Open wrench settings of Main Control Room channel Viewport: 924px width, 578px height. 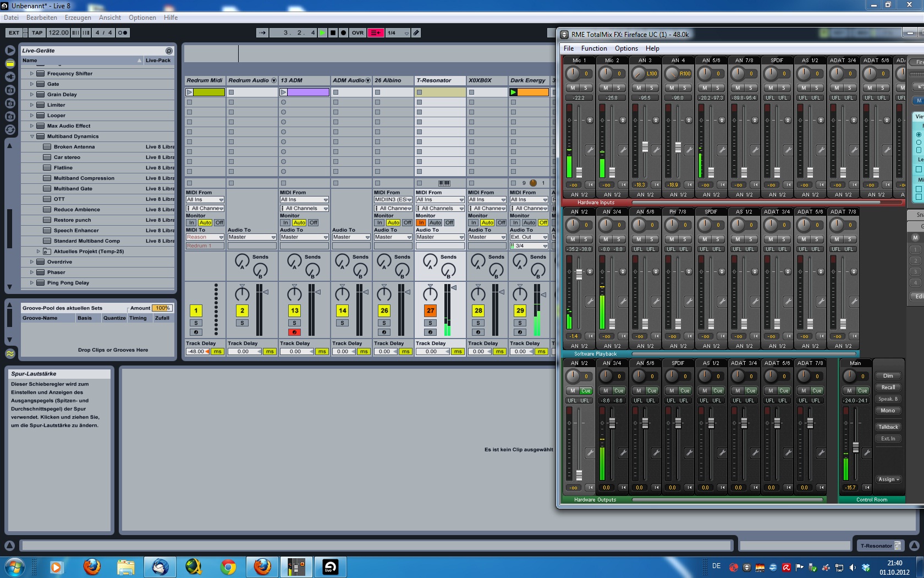tap(867, 452)
